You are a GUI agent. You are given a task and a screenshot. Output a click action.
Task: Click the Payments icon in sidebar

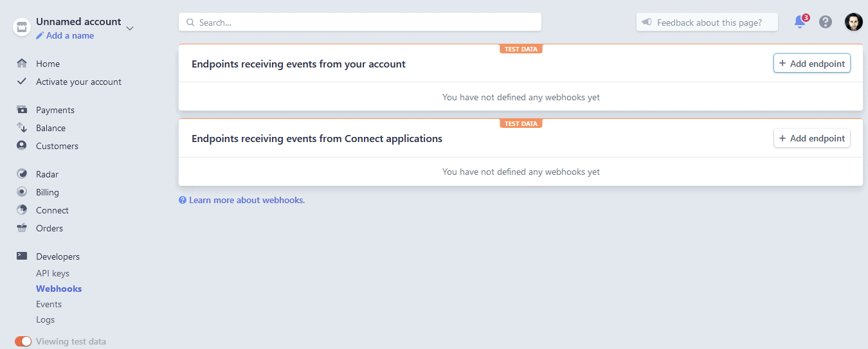(22, 110)
